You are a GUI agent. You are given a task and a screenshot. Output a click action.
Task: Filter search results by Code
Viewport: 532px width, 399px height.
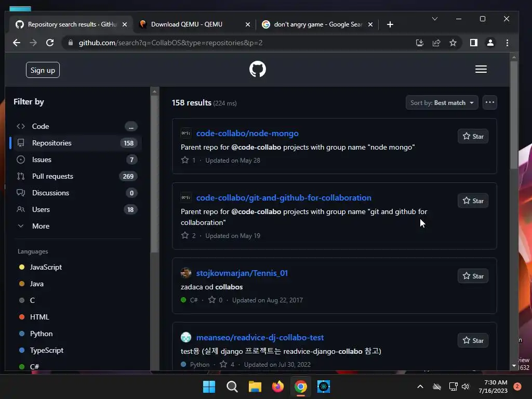coord(76,126)
